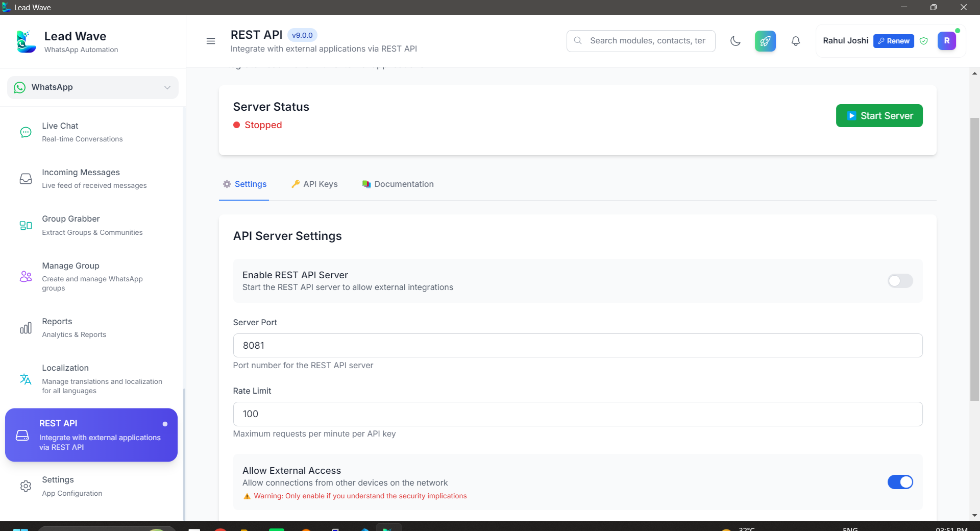The width and height of the screenshot is (980, 531).
Task: Disable Allow External Access toggle
Action: coord(900,482)
